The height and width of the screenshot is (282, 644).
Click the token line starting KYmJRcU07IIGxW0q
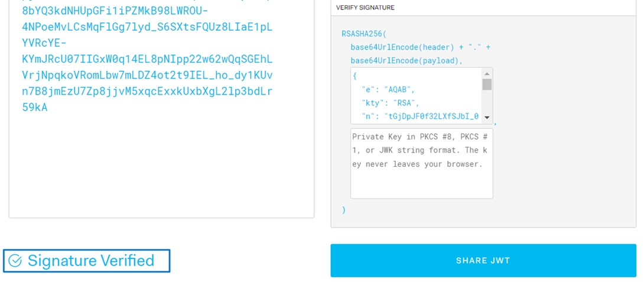[147, 59]
